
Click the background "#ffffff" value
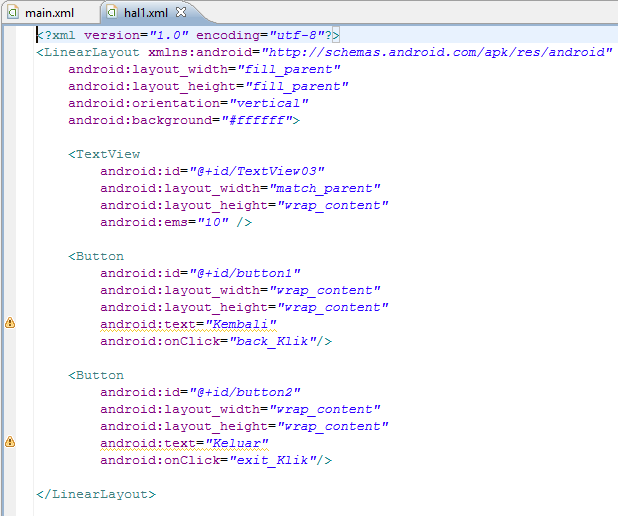[257, 120]
